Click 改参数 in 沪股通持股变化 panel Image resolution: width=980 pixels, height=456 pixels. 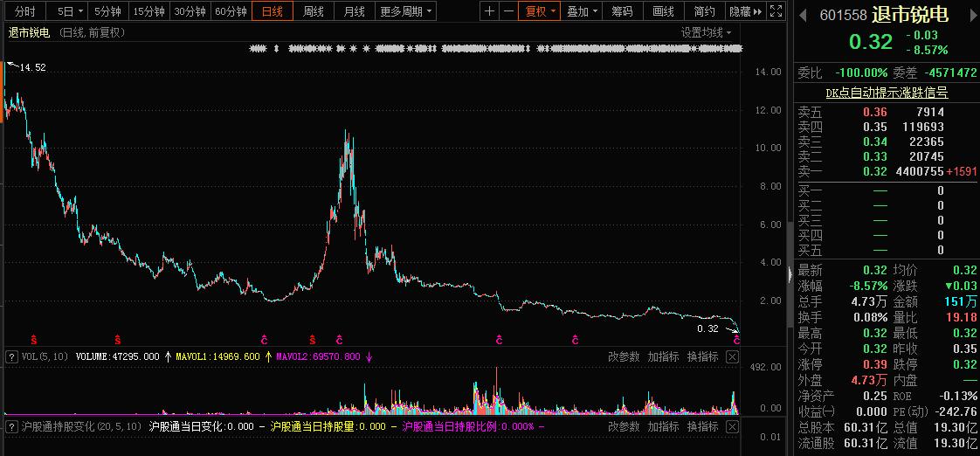coord(624,426)
